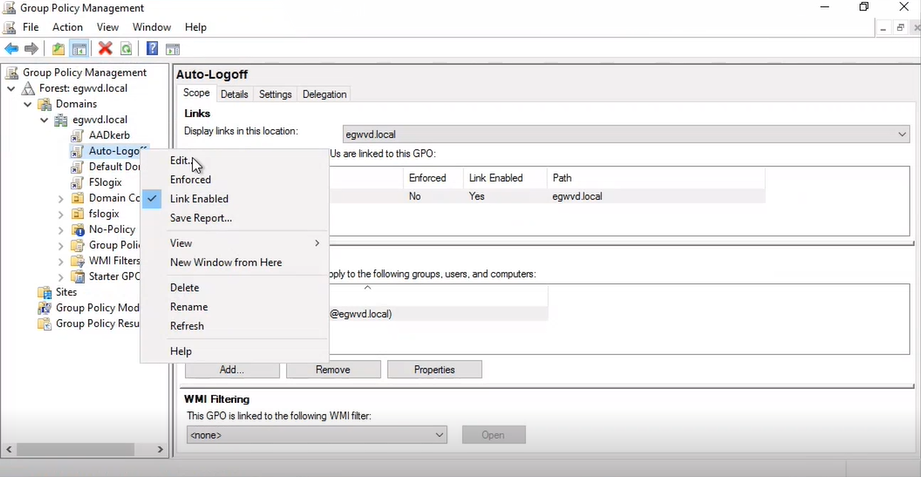921x477 pixels.
Task: Click the green Refresh toolbar icon
Action: pos(126,49)
